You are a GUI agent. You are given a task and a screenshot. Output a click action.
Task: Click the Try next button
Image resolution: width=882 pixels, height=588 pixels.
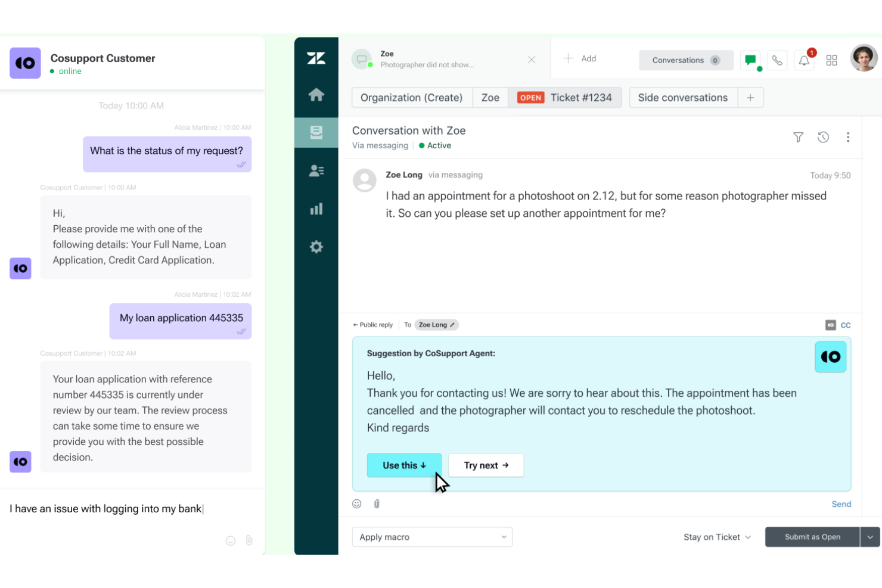pyautogui.click(x=486, y=465)
